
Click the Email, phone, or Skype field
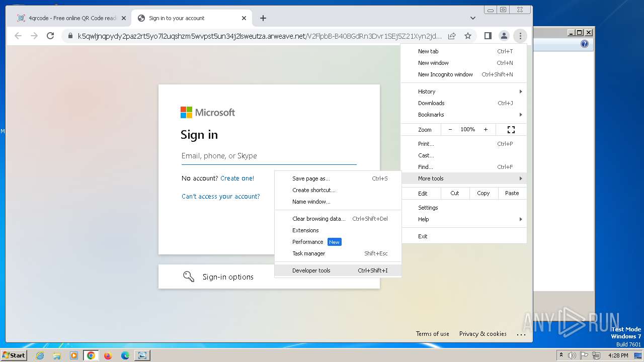tap(269, 156)
